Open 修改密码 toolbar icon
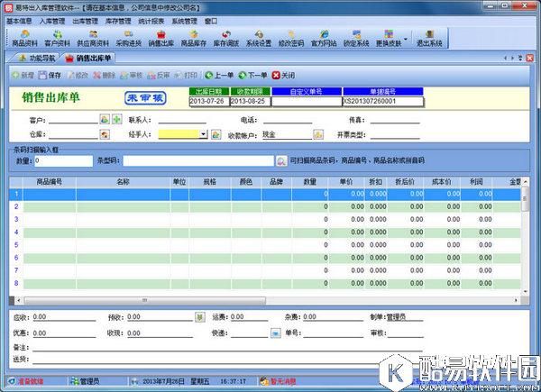The height and width of the screenshot is (392, 541). click(x=291, y=39)
